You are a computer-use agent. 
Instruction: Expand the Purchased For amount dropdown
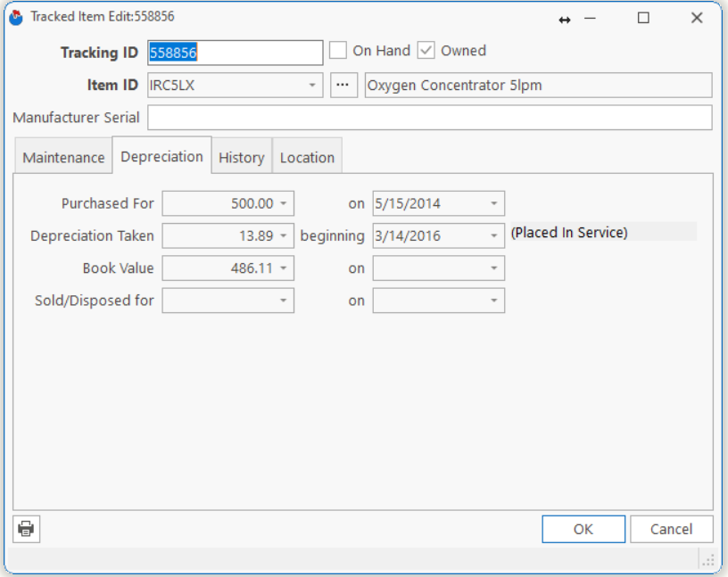pos(284,203)
